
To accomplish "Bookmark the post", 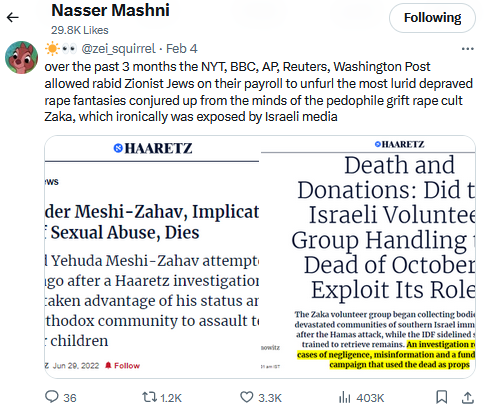I will click(442, 397).
